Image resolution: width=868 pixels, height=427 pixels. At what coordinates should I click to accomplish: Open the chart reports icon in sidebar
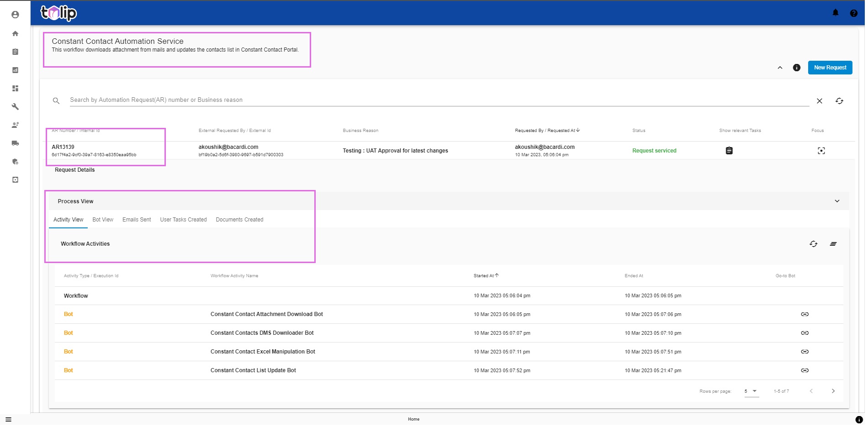pos(15,70)
